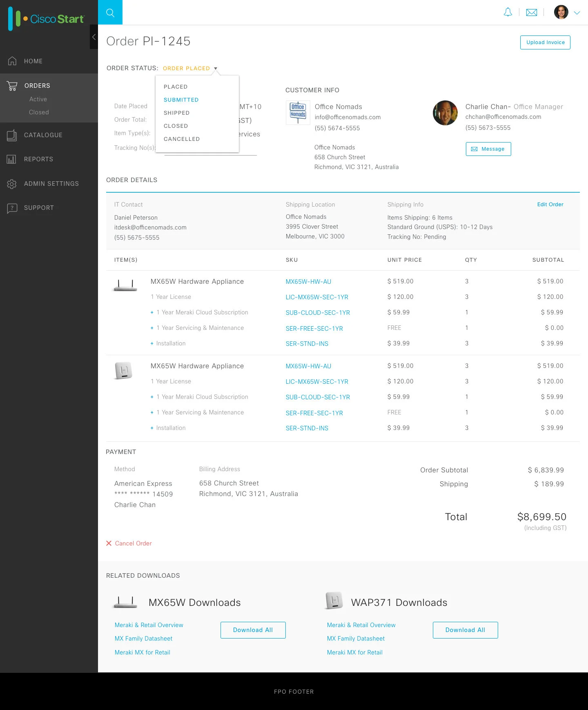Open first LIC-MX65W-SEC-1YR SKU link
The width and height of the screenshot is (588, 710).
(317, 297)
